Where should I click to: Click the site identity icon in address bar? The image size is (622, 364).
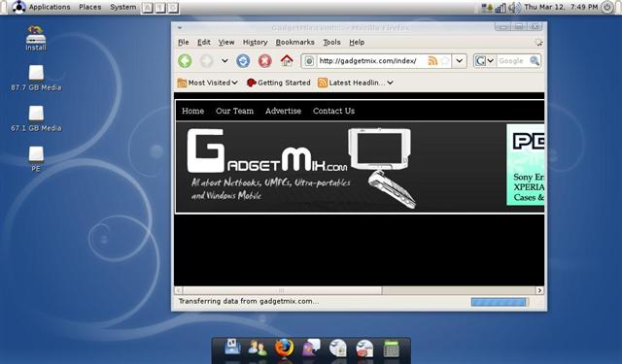pyautogui.click(x=309, y=61)
